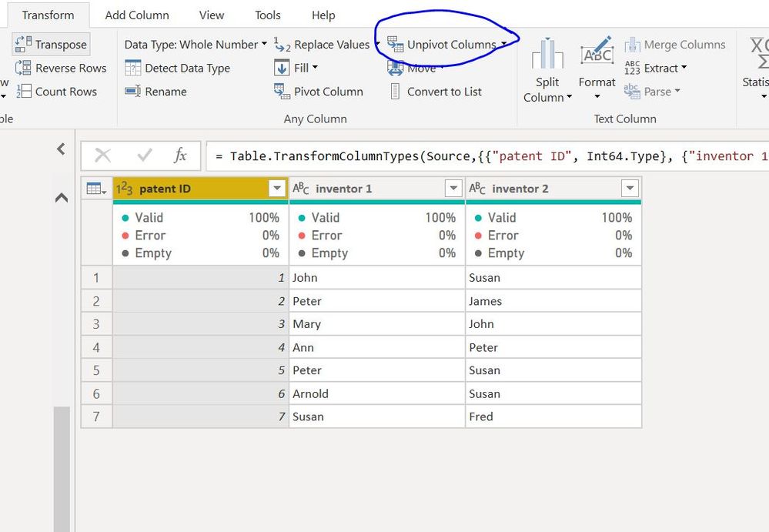Click the cell containing Ann
Image resolution: width=769 pixels, height=532 pixels.
pos(376,347)
